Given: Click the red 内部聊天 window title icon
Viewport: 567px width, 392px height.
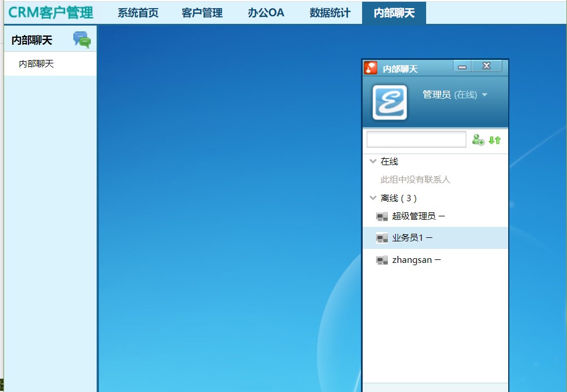Looking at the screenshot, I should [371, 68].
